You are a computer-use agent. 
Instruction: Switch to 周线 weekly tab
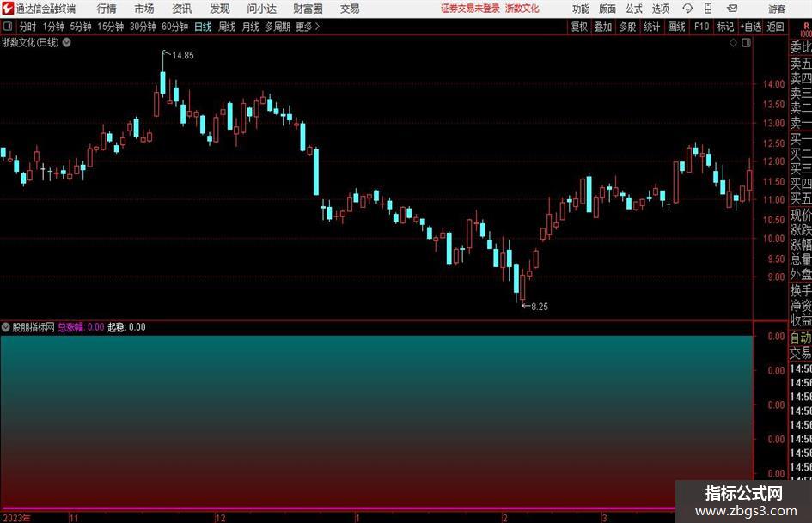pos(226,27)
